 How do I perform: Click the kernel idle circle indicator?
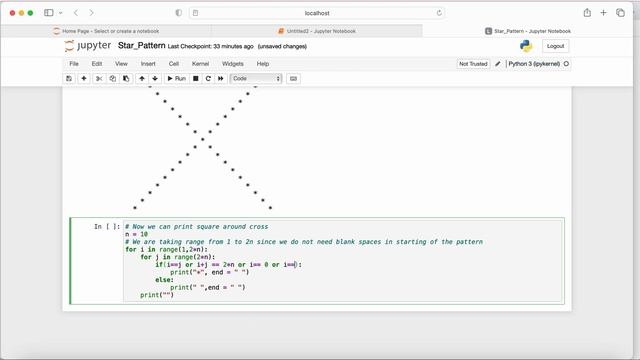pos(566,64)
